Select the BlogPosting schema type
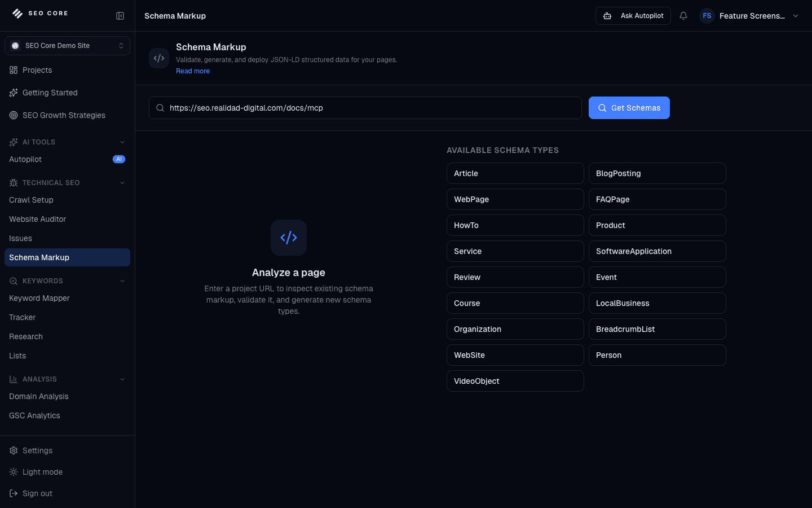This screenshot has width=812, height=508. (657, 173)
